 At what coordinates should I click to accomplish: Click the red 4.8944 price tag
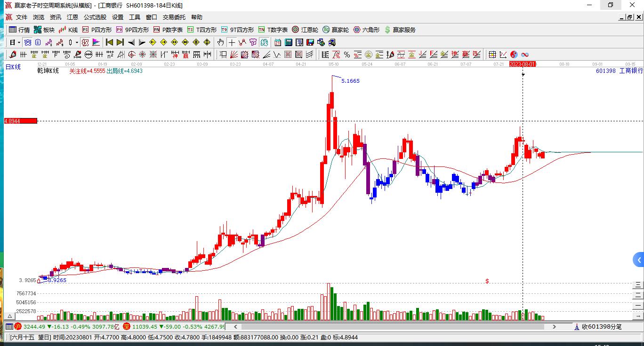click(21, 121)
